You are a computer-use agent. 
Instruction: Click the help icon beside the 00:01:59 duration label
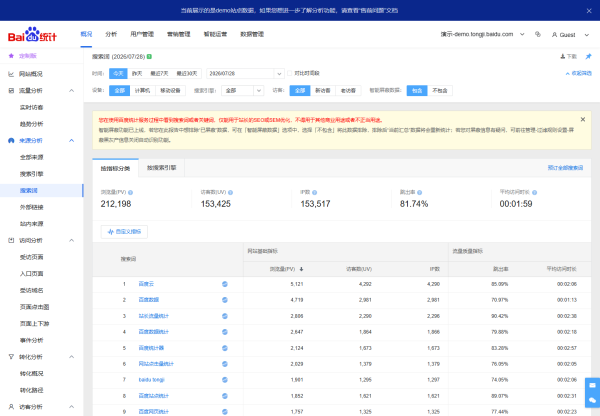(535, 193)
